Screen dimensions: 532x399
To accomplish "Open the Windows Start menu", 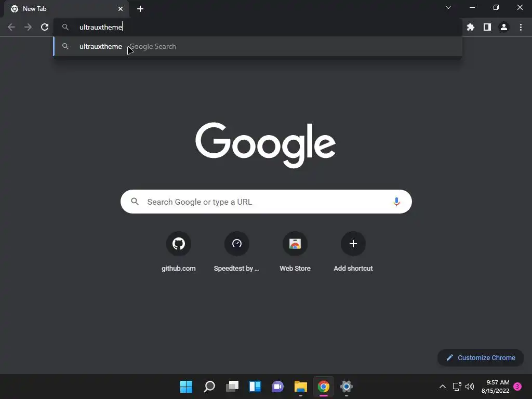I will tap(187, 387).
